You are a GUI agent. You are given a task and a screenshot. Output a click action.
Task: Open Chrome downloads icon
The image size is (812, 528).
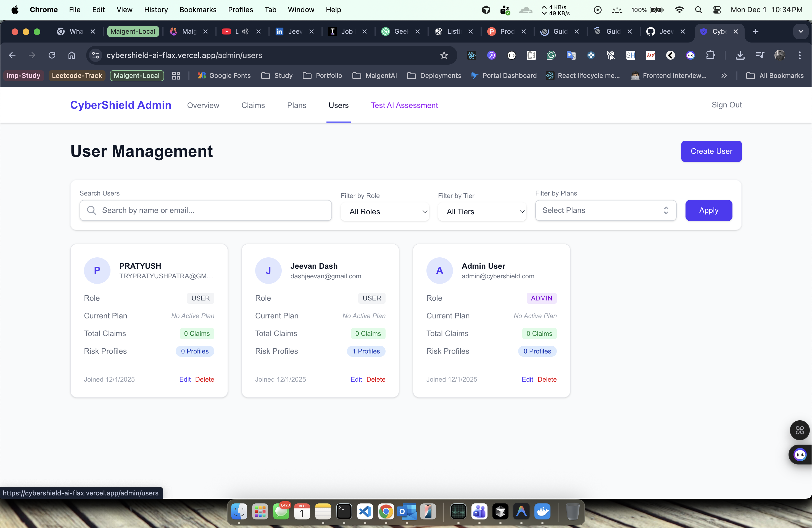(740, 55)
